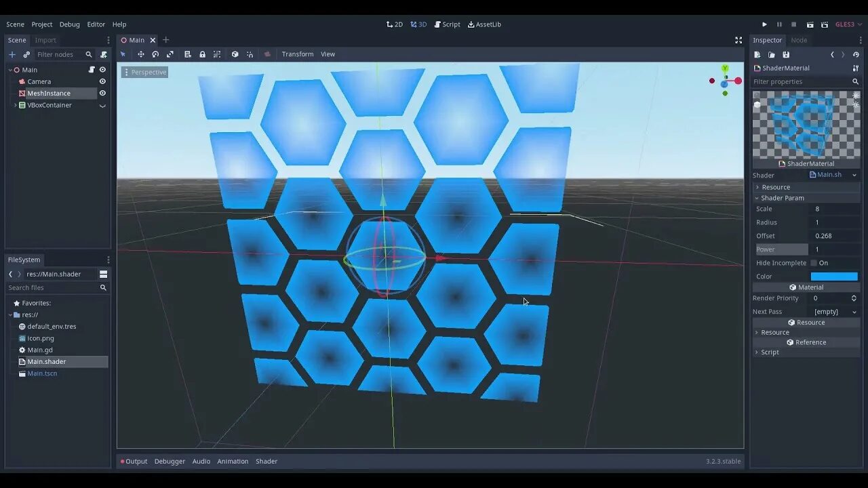Click the attach script icon in Scene panel
Image resolution: width=868 pixels, height=488 pixels.
pyautogui.click(x=104, y=54)
